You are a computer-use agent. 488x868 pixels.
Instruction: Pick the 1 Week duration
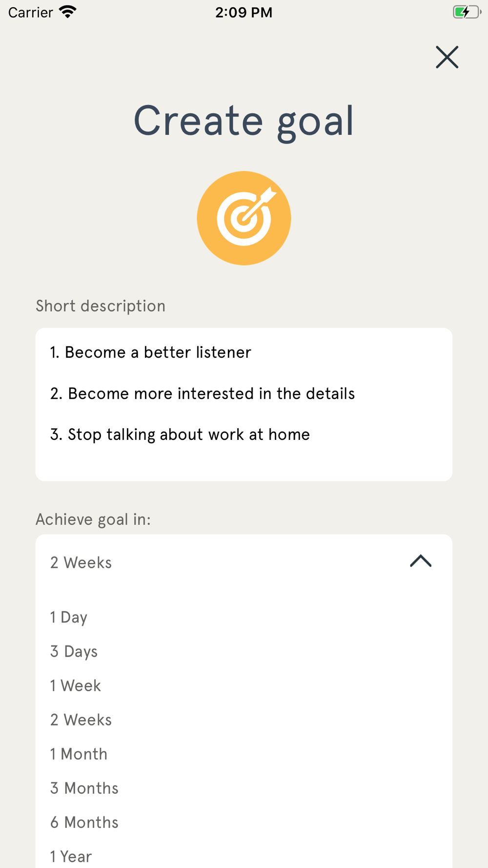tap(75, 686)
